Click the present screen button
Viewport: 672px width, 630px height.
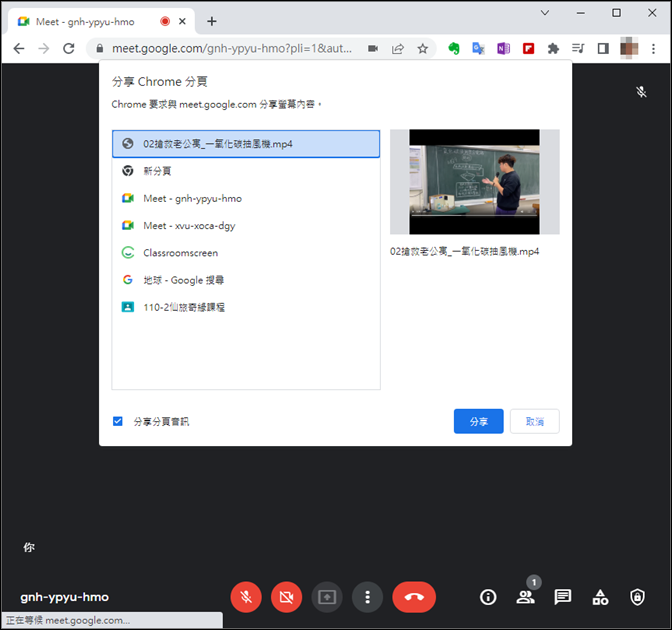(x=327, y=597)
